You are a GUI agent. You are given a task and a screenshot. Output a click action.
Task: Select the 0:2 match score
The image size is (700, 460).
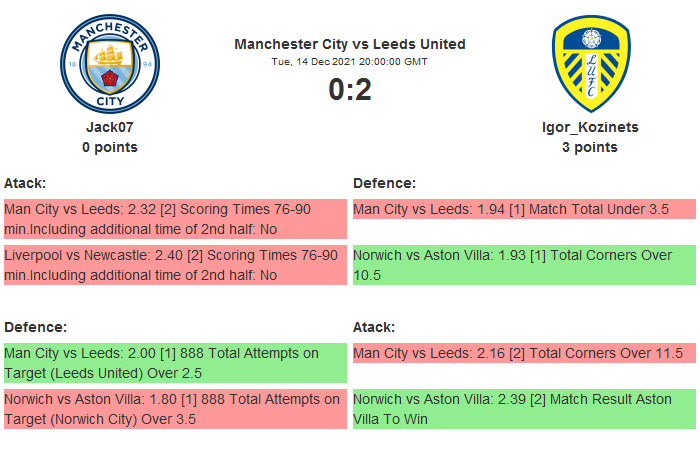point(349,90)
